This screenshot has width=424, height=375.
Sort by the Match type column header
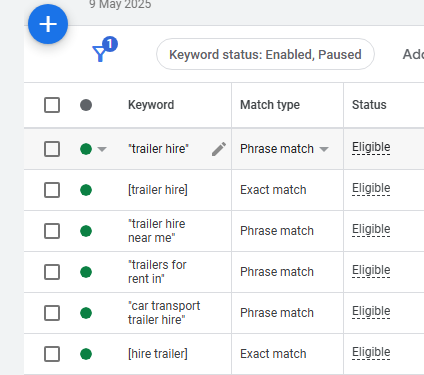click(x=270, y=105)
